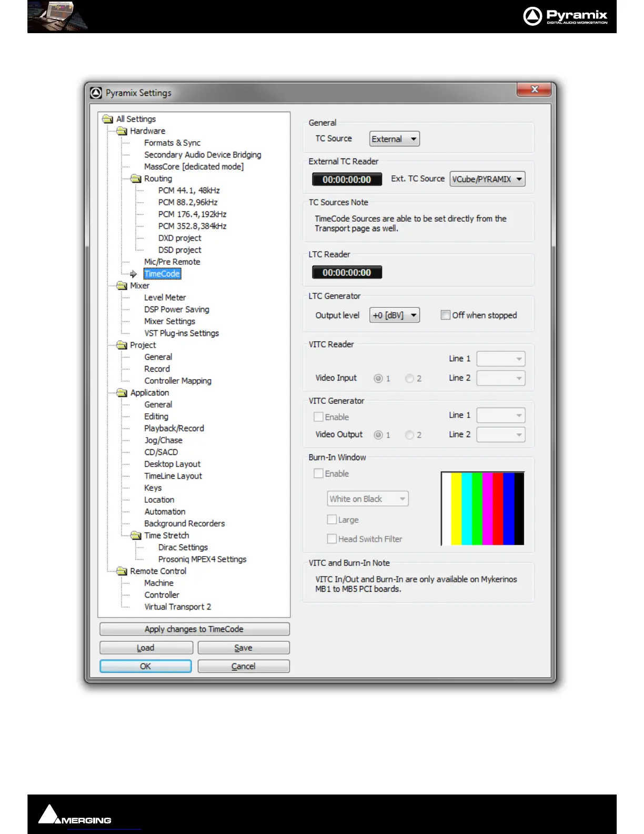644x834 pixels.
Task: Click the Mixer folder icon
Action: pos(122,285)
